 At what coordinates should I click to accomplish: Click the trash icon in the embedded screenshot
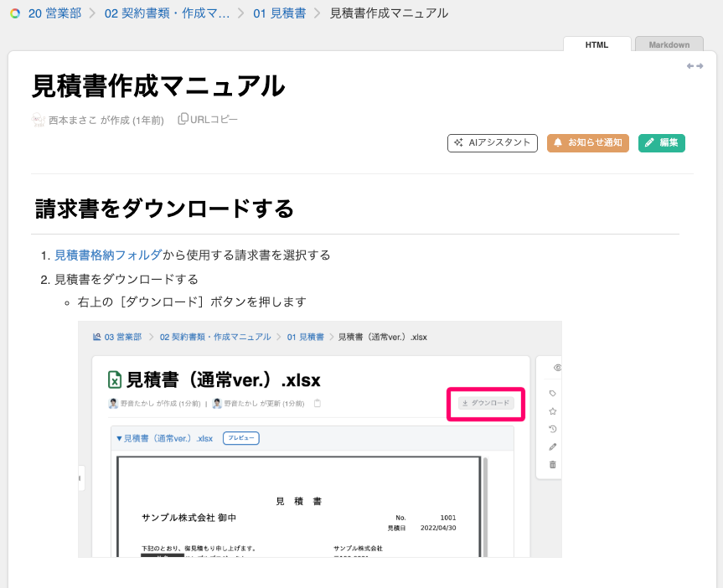click(x=552, y=464)
